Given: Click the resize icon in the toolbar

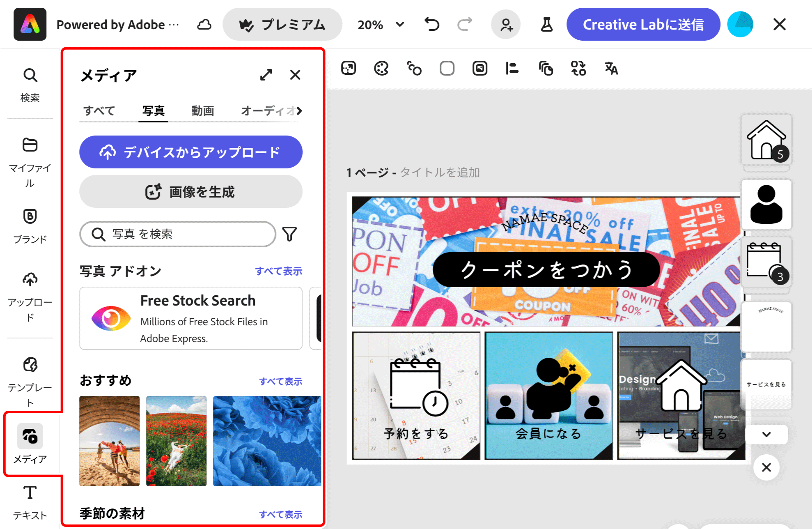Looking at the screenshot, I should 349,68.
